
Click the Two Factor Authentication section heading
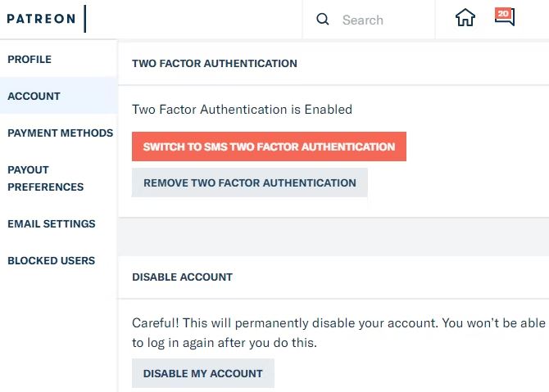[x=214, y=63]
